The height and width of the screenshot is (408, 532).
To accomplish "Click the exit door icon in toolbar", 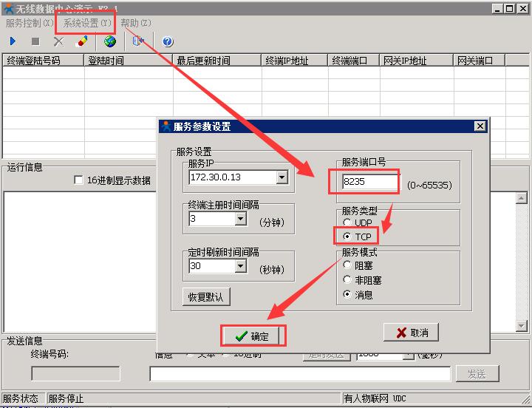I will [137, 41].
